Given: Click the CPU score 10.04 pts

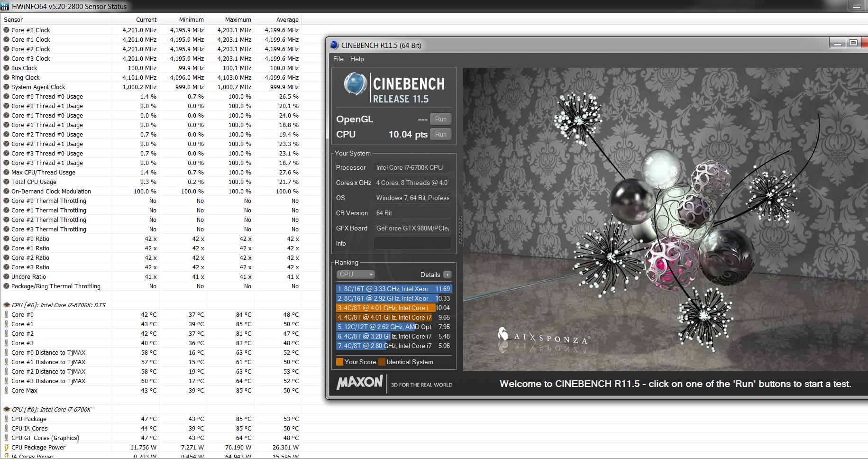Looking at the screenshot, I should pos(408,134).
